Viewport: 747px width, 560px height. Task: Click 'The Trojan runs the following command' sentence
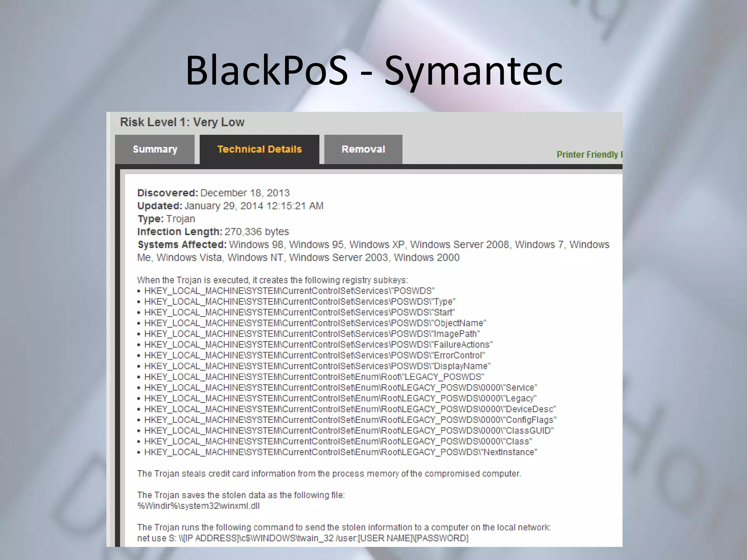pyautogui.click(x=344, y=527)
